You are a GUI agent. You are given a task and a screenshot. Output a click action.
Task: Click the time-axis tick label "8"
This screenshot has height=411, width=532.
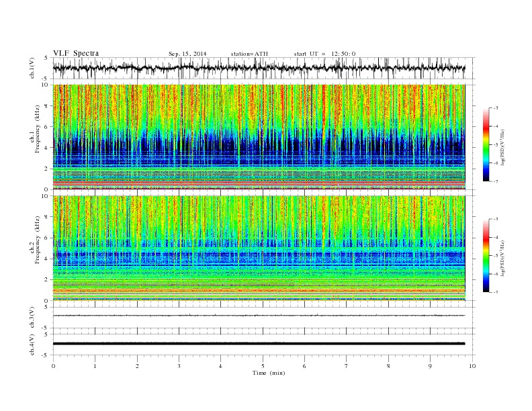coord(388,366)
